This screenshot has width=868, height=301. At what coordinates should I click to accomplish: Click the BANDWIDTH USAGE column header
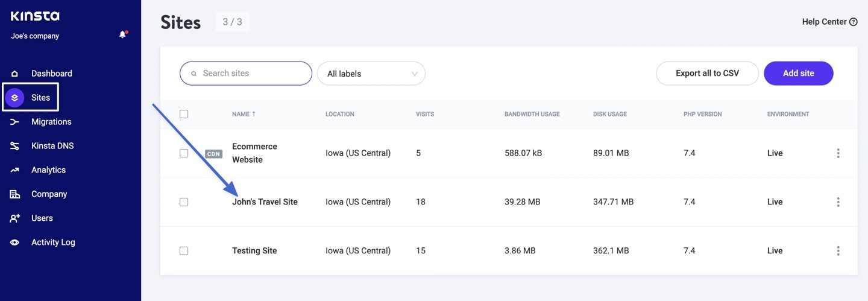click(x=532, y=114)
